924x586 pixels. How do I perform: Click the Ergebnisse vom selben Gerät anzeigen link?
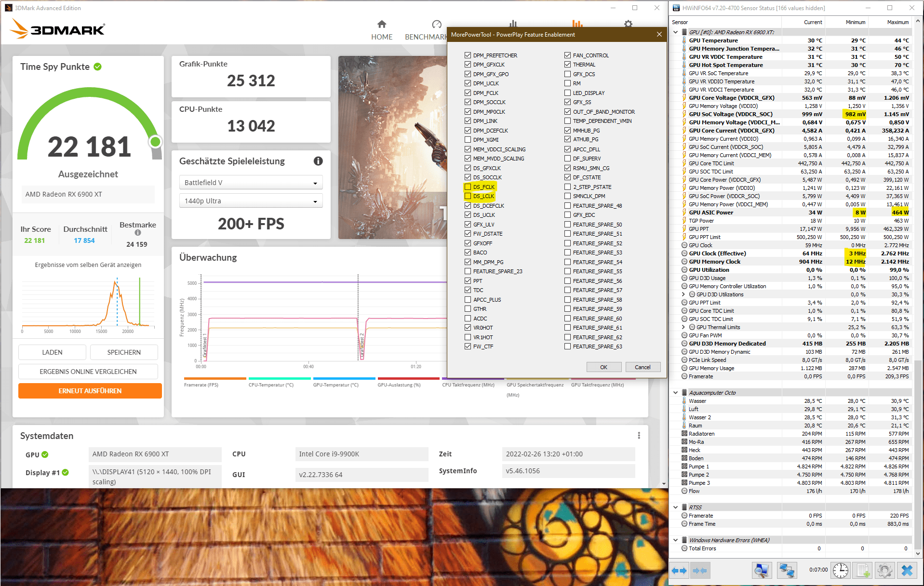click(x=88, y=265)
